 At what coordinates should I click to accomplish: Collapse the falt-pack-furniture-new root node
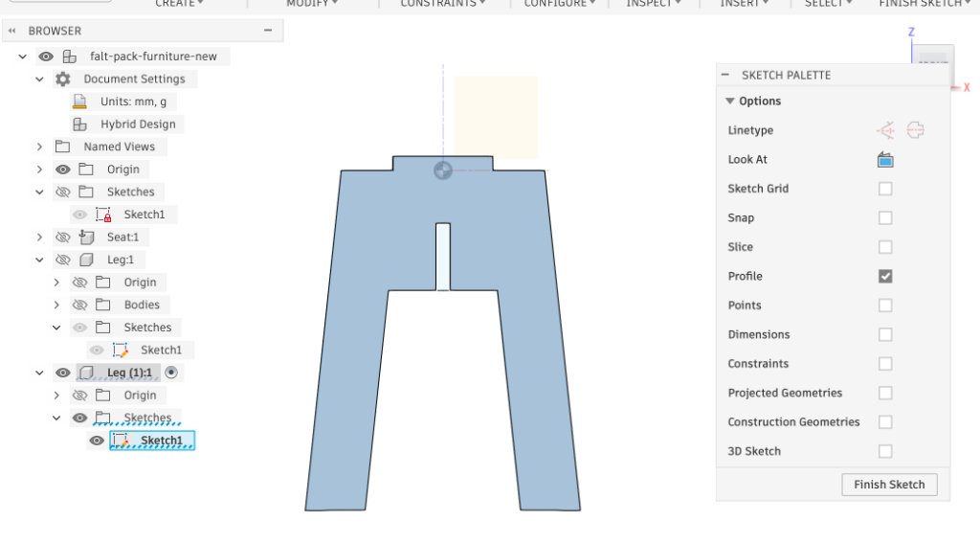[x=23, y=57]
